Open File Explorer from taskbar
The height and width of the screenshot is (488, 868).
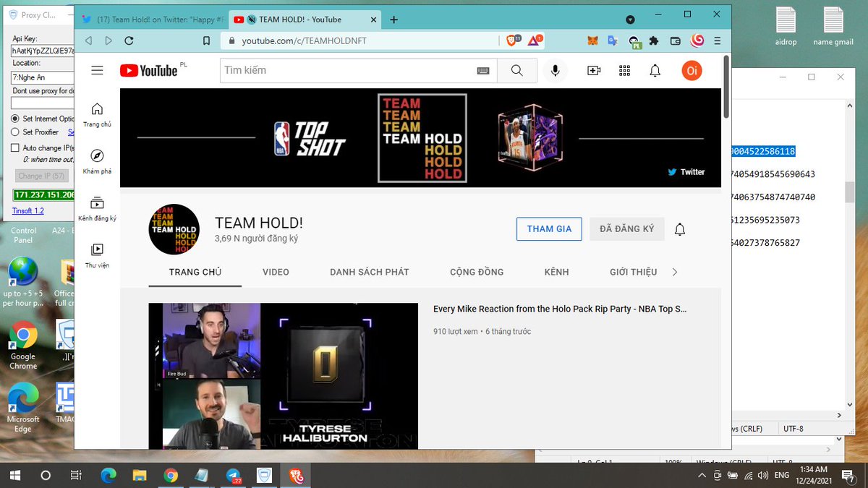pos(140,475)
